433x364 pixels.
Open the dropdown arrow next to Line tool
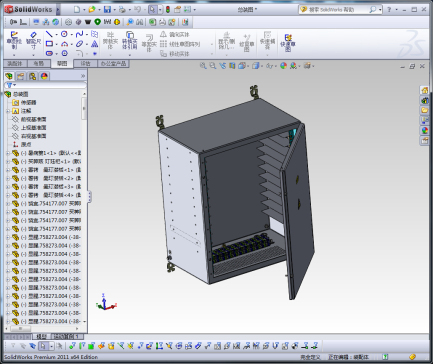56,34
